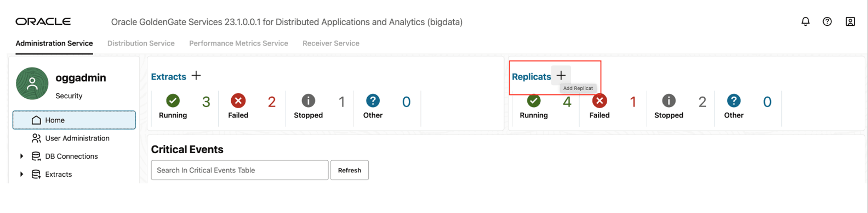
Task: Open the user account icon in header
Action: [x=850, y=21]
